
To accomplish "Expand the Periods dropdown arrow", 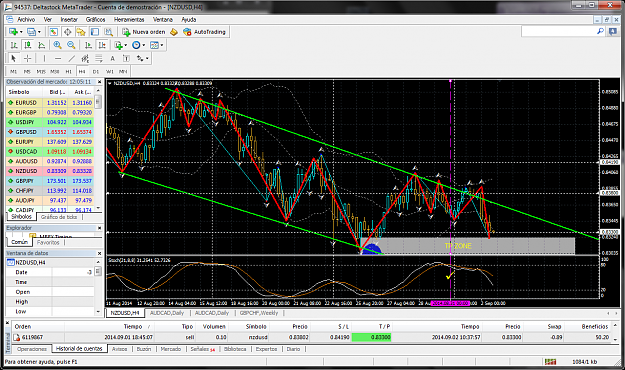I will pos(143,45).
